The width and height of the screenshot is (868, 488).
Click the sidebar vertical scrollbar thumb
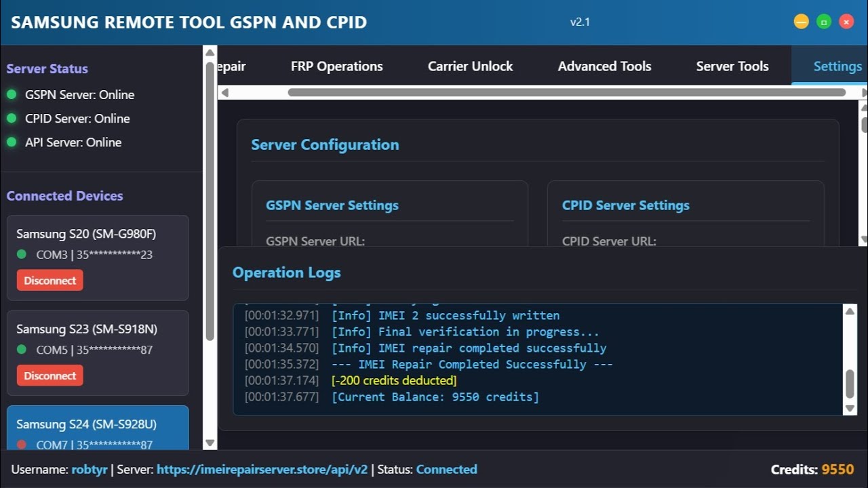[210, 201]
